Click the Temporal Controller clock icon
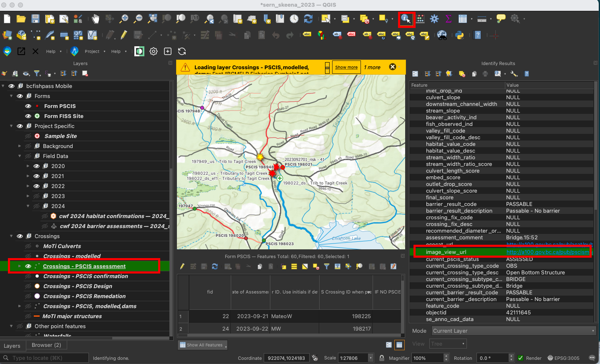This screenshot has height=364, width=600. coord(294,19)
